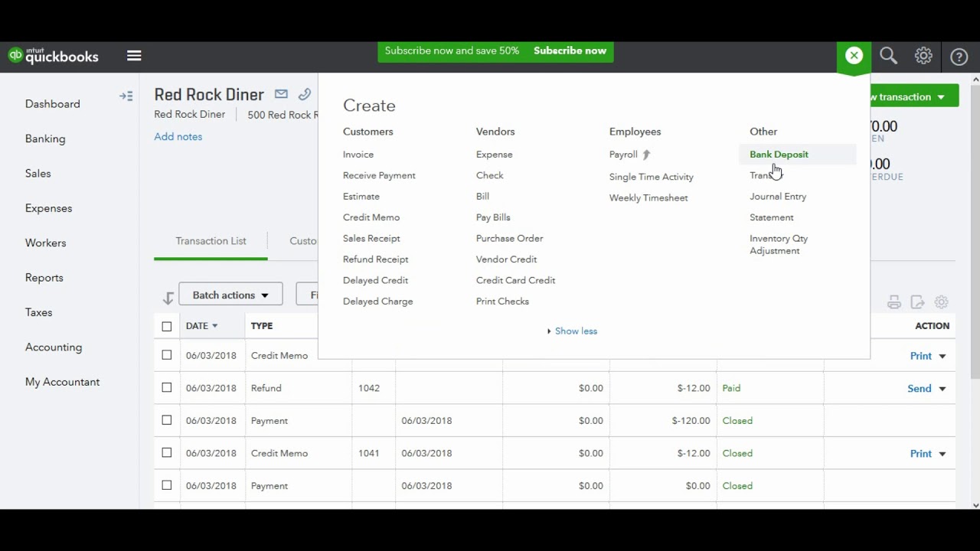Screen dimensions: 980x551
Task: Check the Payment -$120.00 row checkbox
Action: coord(167,420)
